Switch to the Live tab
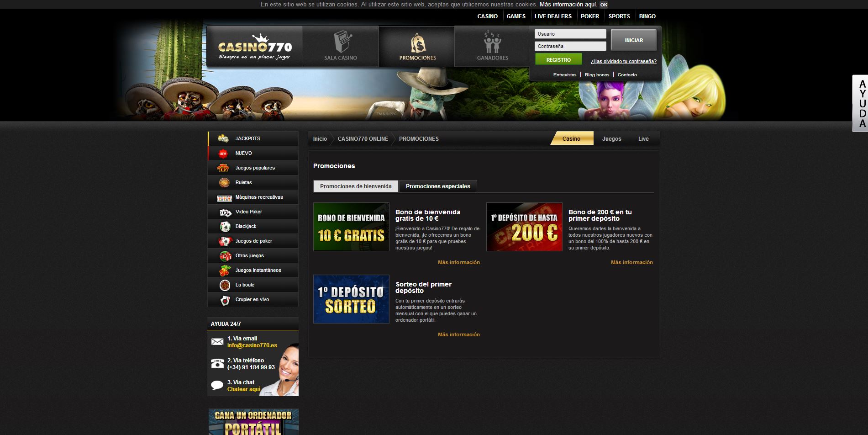Image resolution: width=868 pixels, height=435 pixels. coord(643,138)
